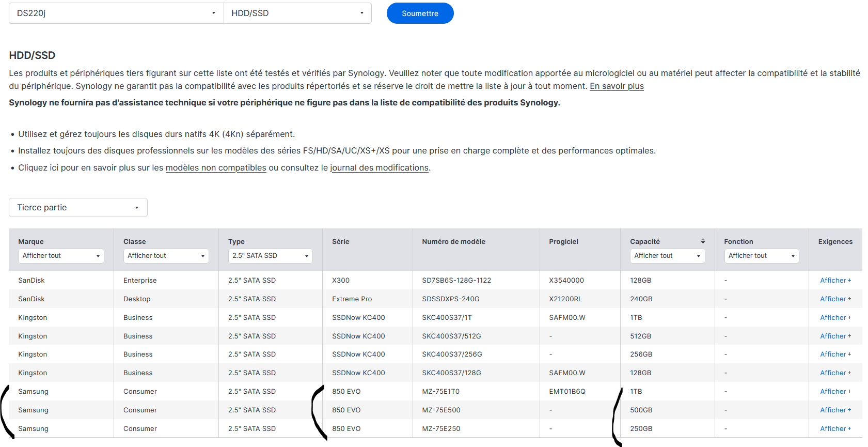The width and height of the screenshot is (868, 447).
Task: Expand Afficher for Kingston SKC400S37/128G row
Action: [835, 373]
